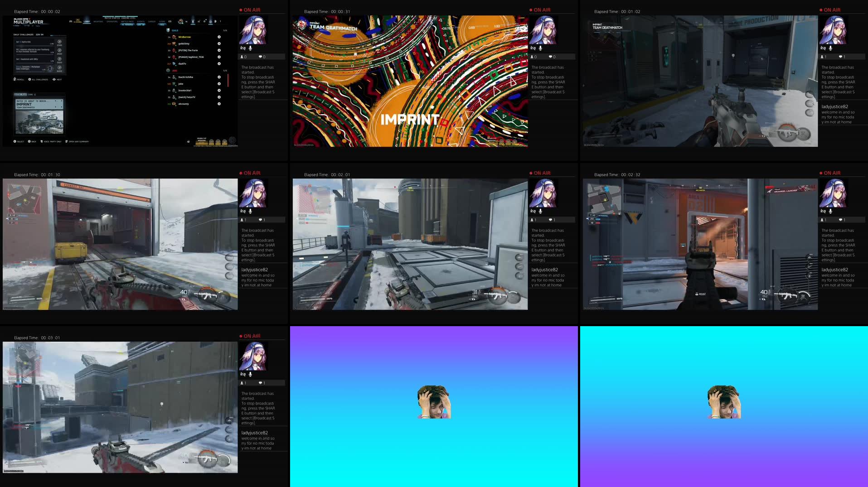Screen dimensions: 868x487
Task: Click broadcaster avatar in the 00:00:31 frame
Action: click(x=543, y=30)
